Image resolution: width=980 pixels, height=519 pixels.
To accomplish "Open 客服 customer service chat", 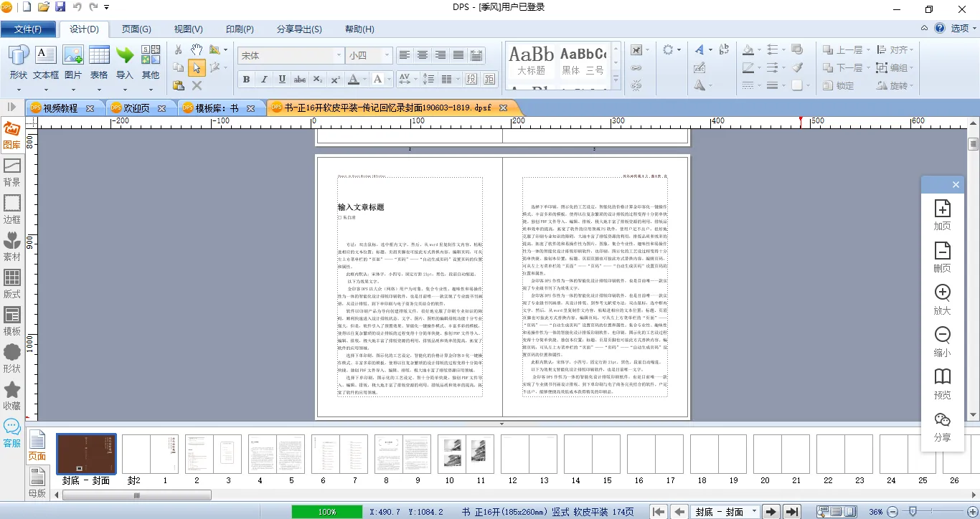I will click(12, 433).
